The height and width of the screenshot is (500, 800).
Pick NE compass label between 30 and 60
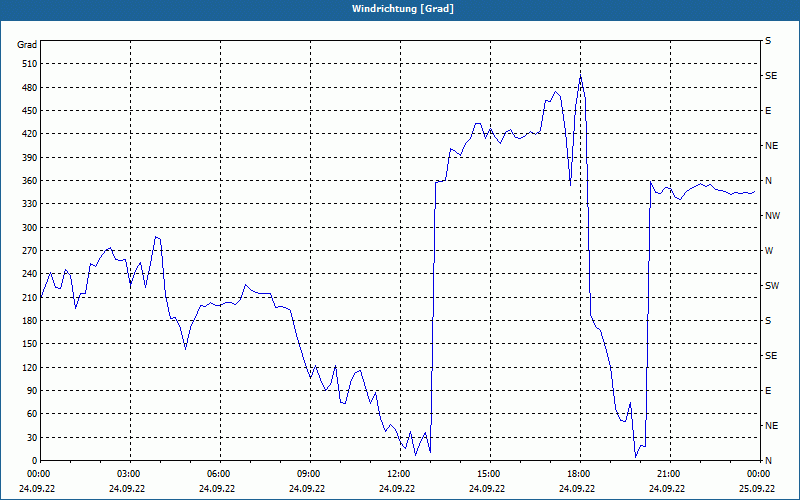(771, 426)
